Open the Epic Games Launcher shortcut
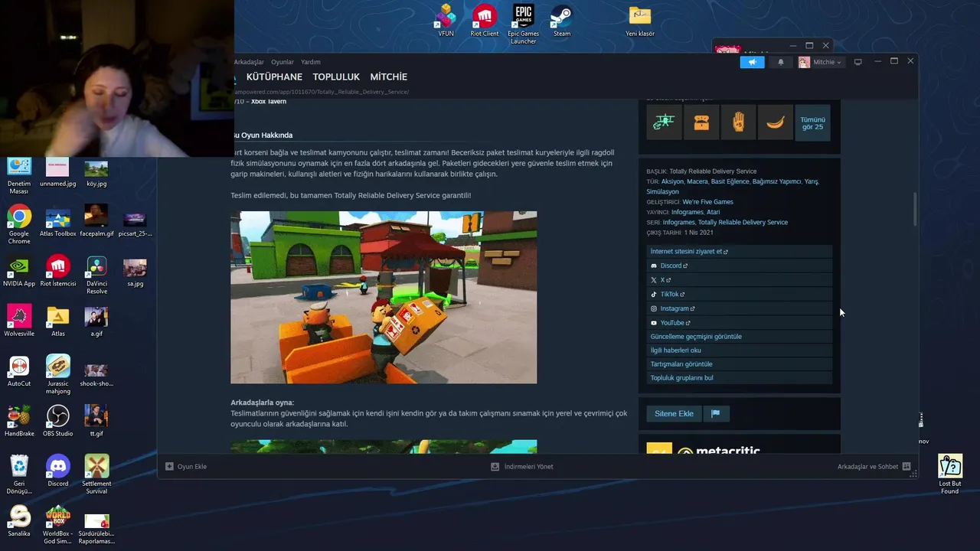980x551 pixels. pos(523,24)
